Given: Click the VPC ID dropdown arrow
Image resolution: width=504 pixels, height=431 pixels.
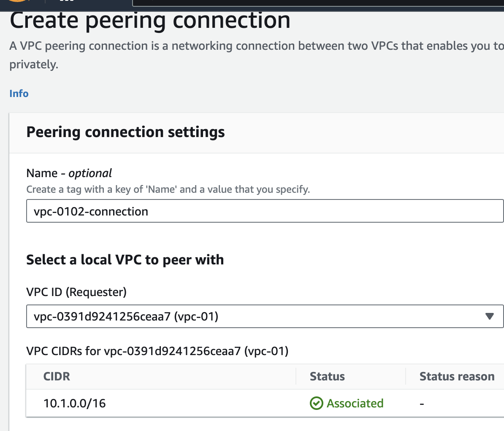Looking at the screenshot, I should (489, 316).
